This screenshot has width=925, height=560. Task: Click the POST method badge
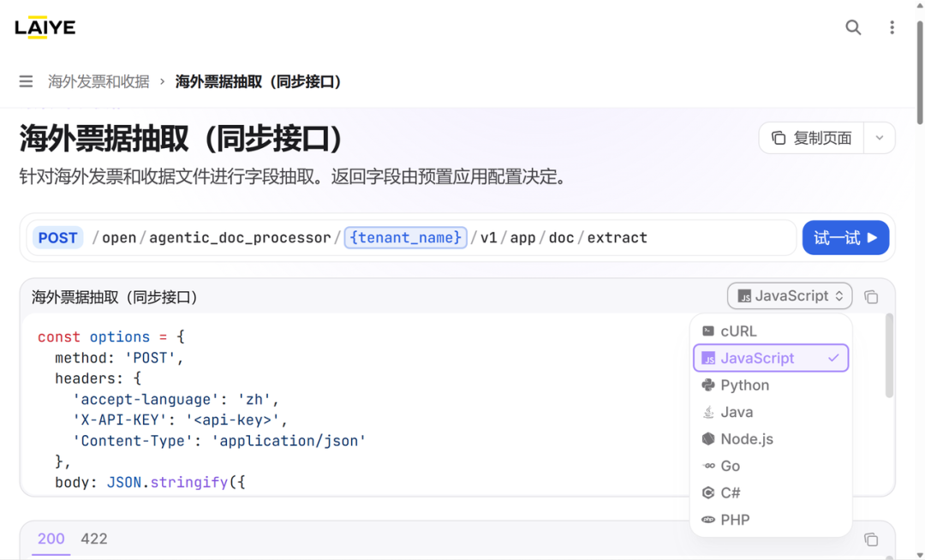point(58,237)
